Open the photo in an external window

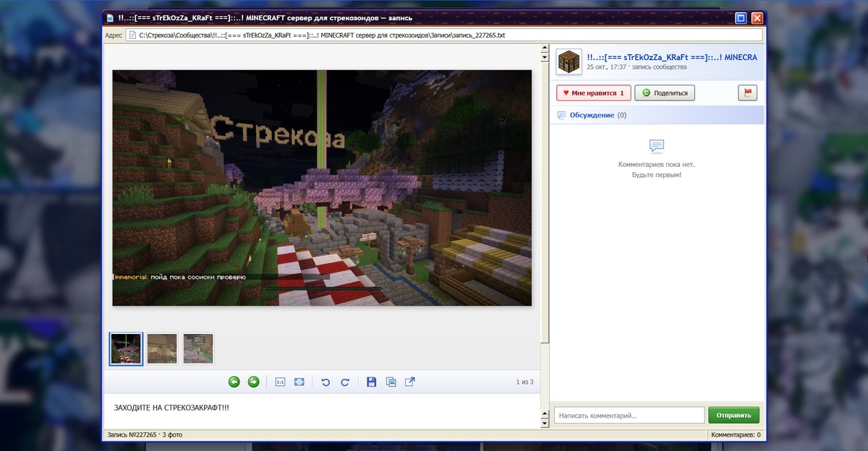pyautogui.click(x=409, y=382)
